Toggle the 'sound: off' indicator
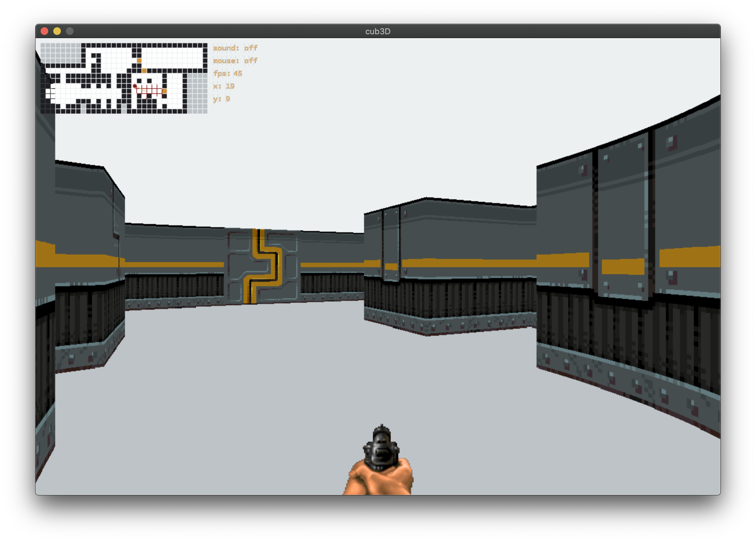This screenshot has height=542, width=756. [x=235, y=48]
